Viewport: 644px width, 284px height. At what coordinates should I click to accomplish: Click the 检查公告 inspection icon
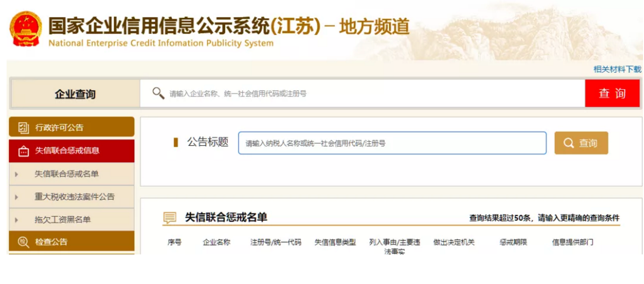tap(23, 242)
